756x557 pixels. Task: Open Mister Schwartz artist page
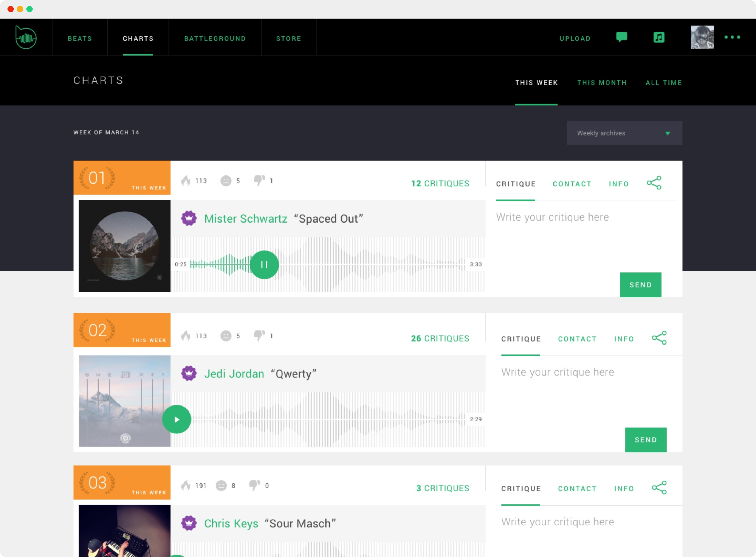[x=246, y=218]
